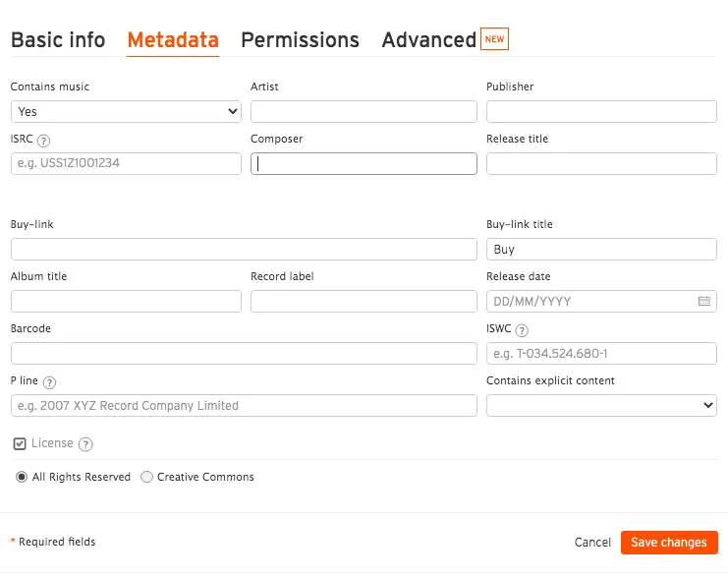Open the Release date calendar icon
This screenshot has width=728, height=578.
[703, 302]
